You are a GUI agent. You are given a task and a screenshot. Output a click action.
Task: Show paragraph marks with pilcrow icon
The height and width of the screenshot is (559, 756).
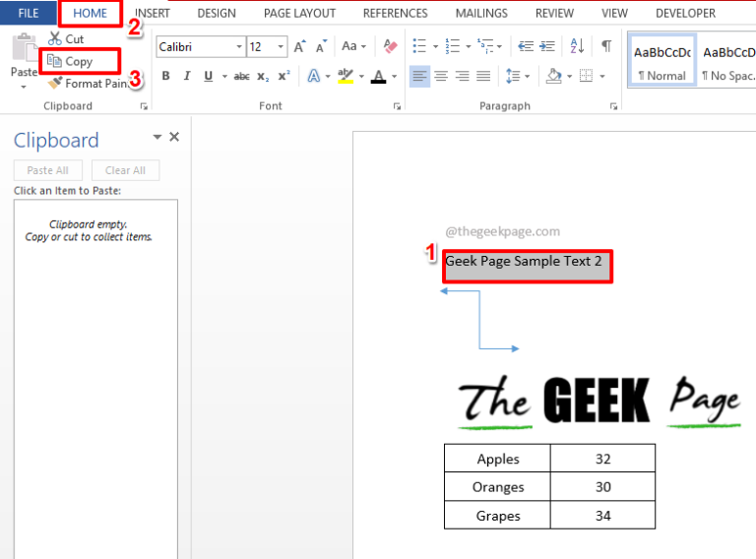click(x=606, y=46)
